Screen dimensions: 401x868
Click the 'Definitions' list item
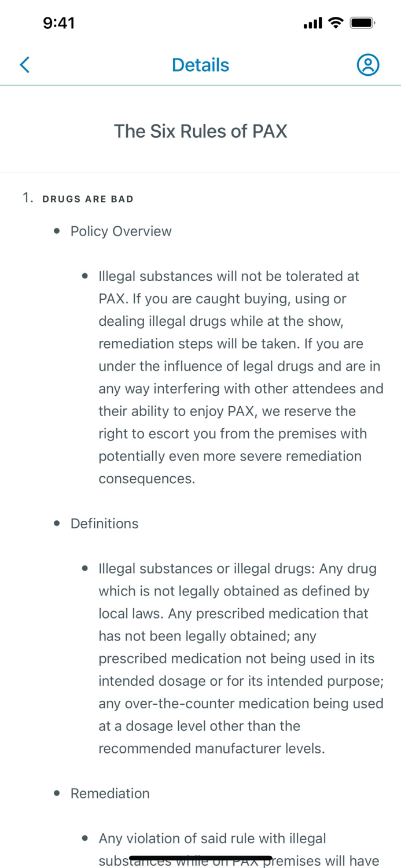(104, 524)
